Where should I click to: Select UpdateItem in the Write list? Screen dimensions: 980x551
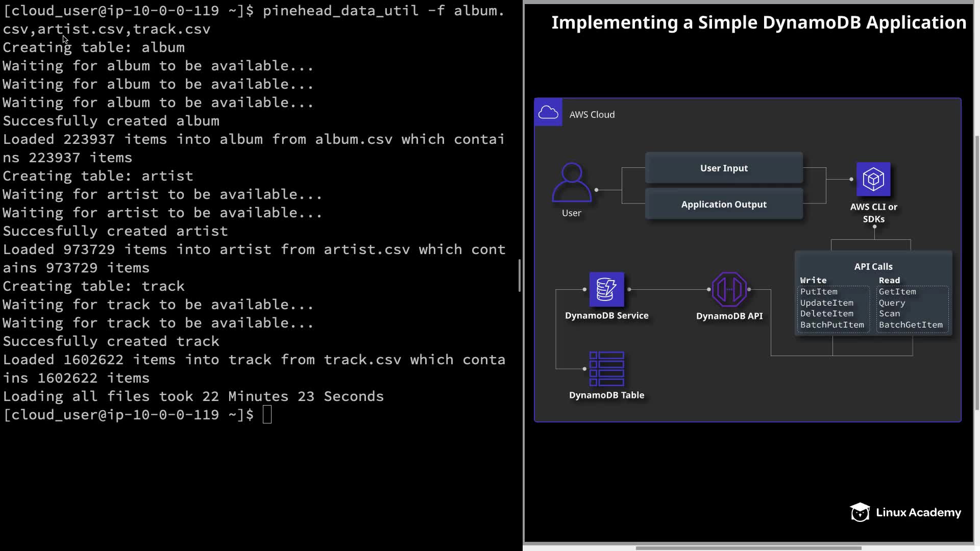click(x=826, y=303)
